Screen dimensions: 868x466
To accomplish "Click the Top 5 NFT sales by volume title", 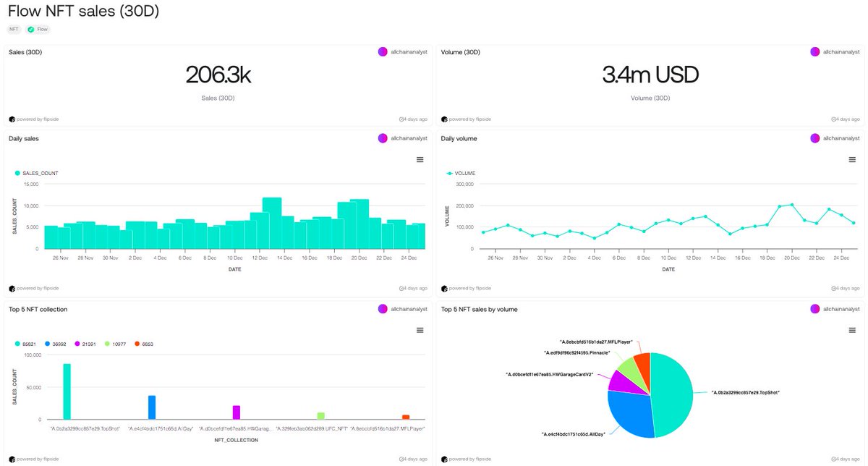I will 479,309.
